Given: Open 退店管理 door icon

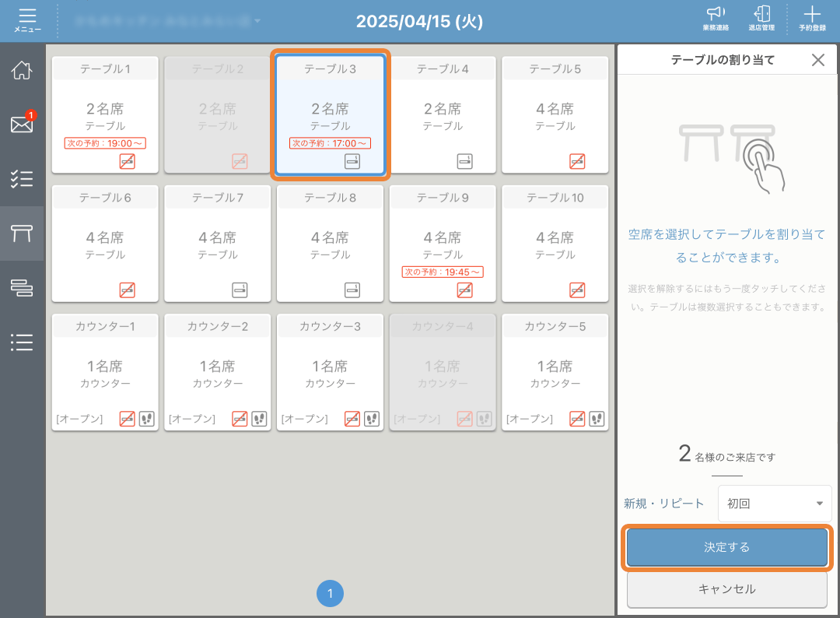Looking at the screenshot, I should pos(761,19).
